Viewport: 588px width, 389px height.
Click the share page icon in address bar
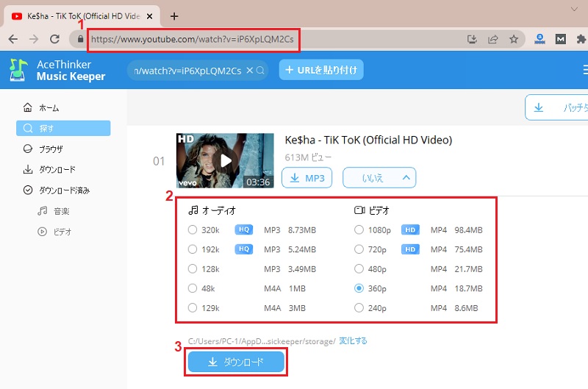tap(493, 40)
